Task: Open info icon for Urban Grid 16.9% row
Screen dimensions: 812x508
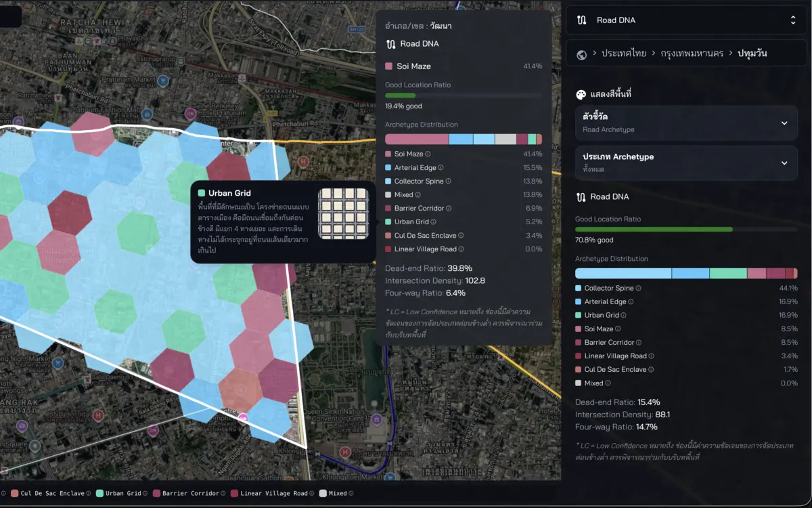Action: click(624, 316)
